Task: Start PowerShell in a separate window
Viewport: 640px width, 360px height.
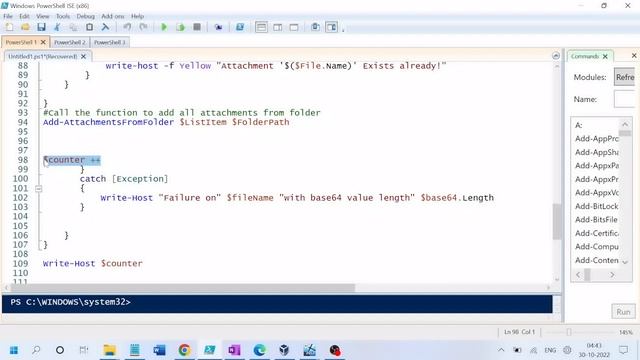Action: click(240, 27)
